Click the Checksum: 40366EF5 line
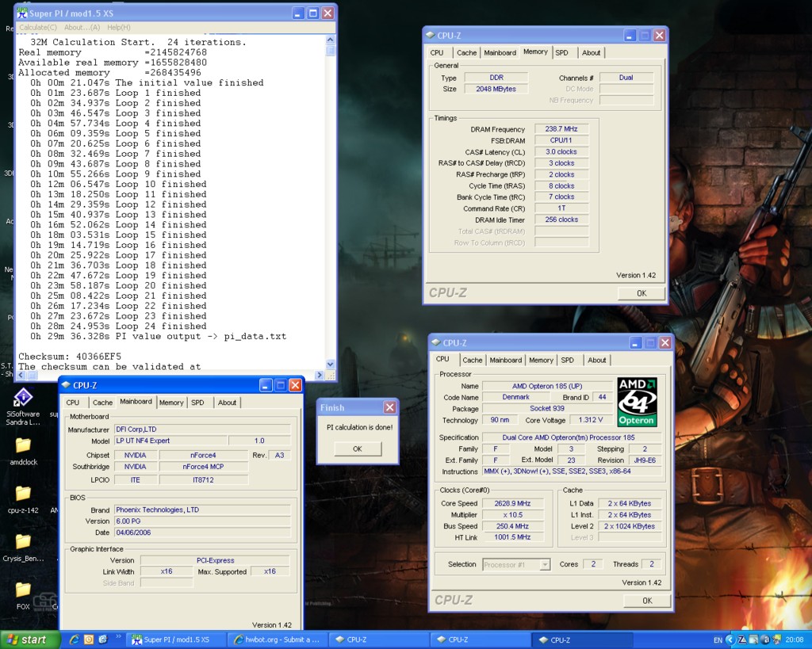Image resolution: width=812 pixels, height=649 pixels. (x=70, y=356)
